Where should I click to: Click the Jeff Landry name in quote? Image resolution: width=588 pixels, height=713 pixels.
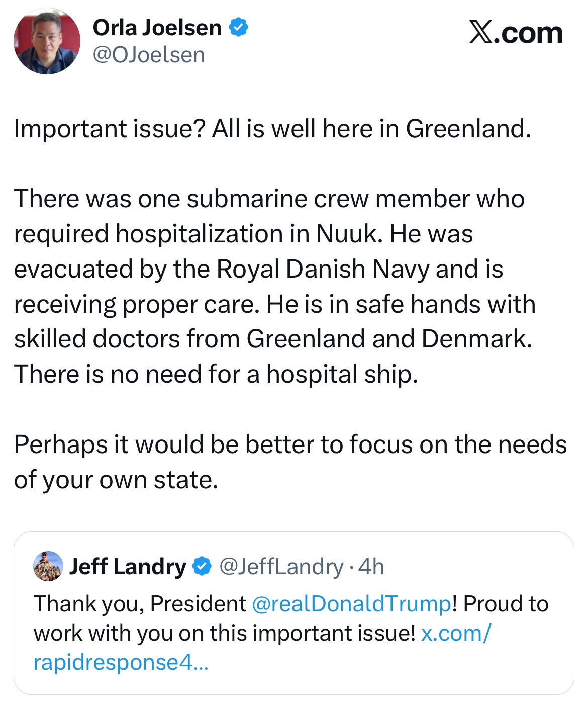pyautogui.click(x=127, y=567)
